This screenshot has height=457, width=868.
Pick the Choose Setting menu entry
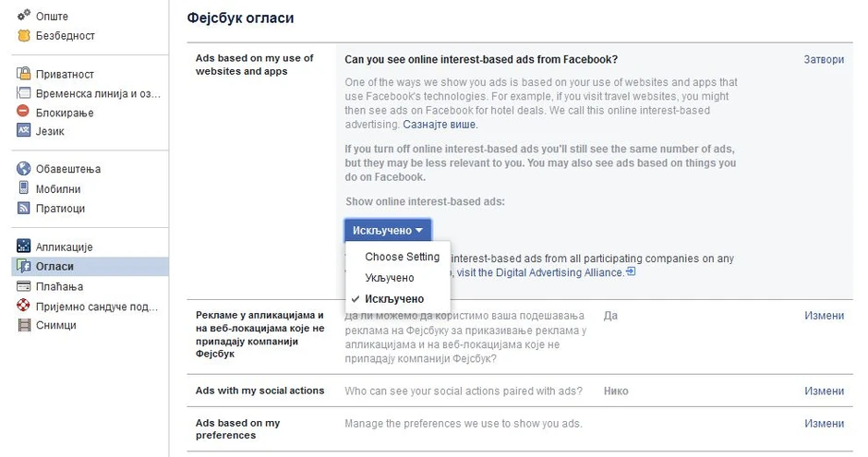click(402, 257)
